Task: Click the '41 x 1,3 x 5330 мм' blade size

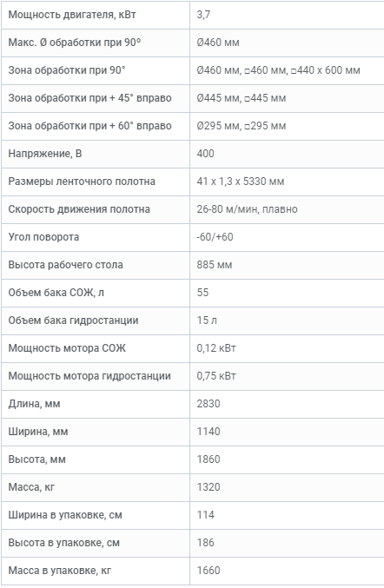Action: [x=241, y=182]
